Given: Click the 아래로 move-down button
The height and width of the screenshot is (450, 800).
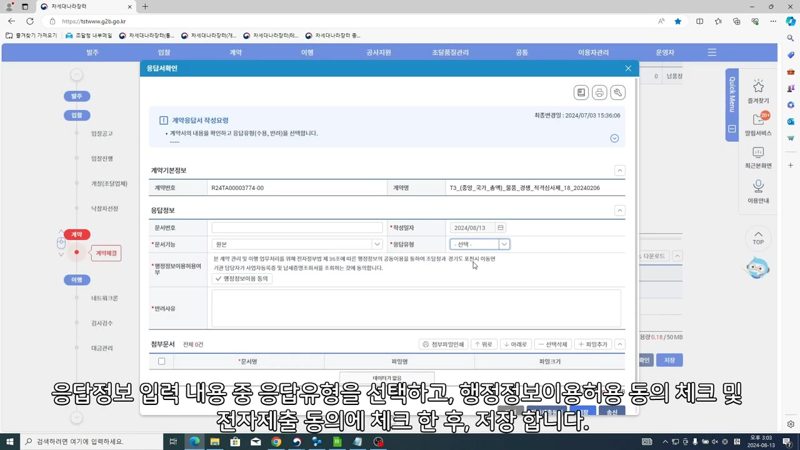Looking at the screenshot, I should point(515,344).
